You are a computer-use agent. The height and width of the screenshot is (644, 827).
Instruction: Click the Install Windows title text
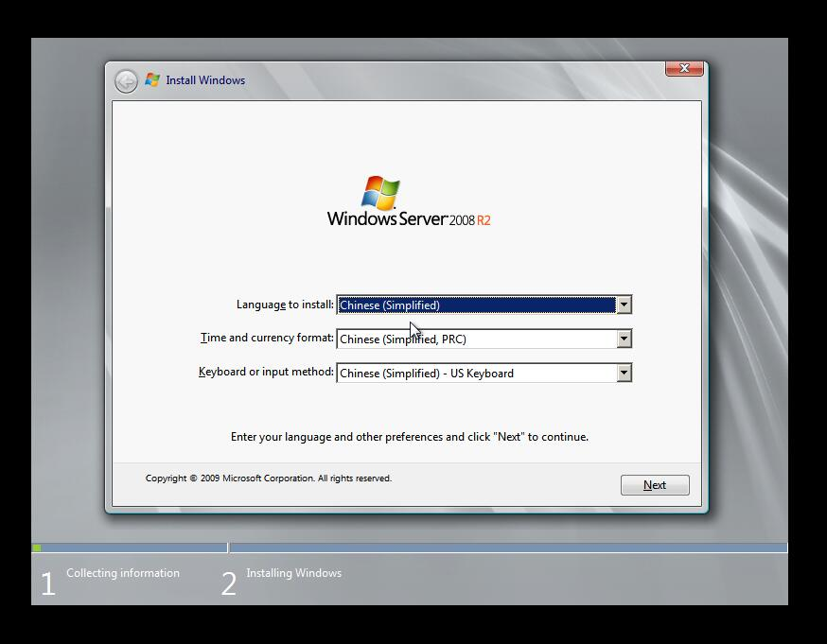coord(204,80)
